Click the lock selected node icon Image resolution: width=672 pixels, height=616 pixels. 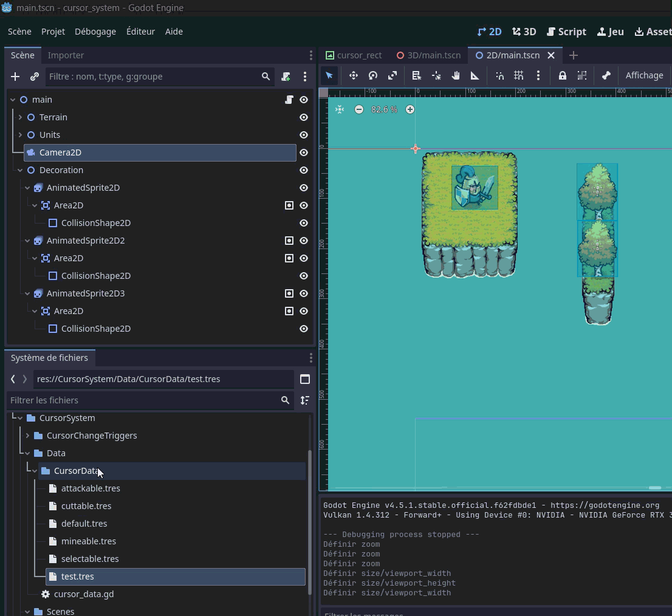click(x=562, y=75)
